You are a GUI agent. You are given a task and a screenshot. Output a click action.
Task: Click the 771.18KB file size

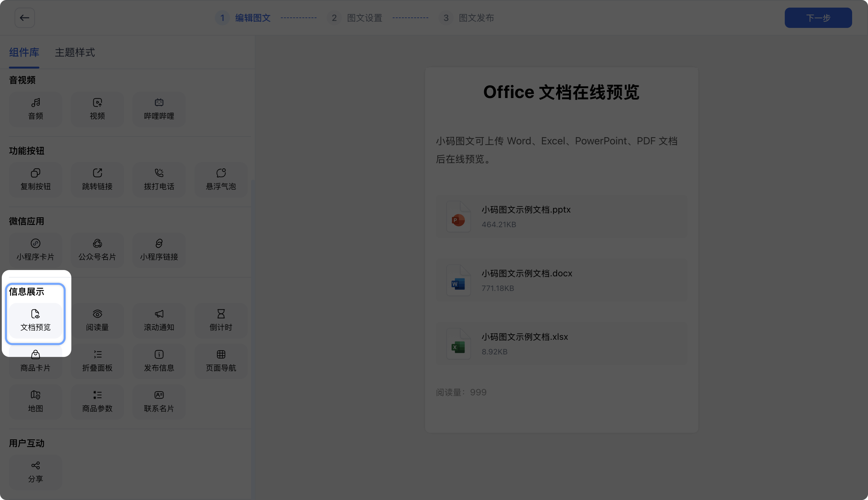pos(498,288)
